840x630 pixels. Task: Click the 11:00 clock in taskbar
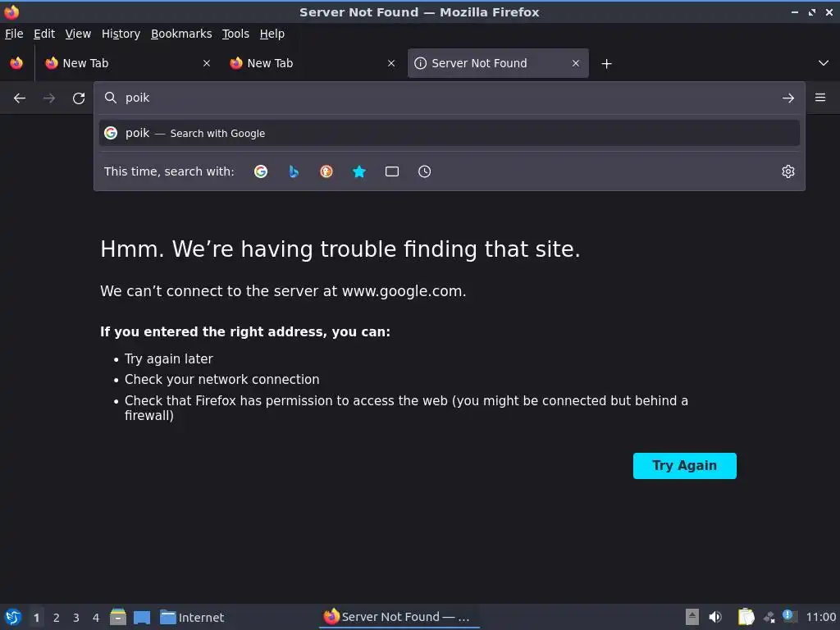point(820,617)
